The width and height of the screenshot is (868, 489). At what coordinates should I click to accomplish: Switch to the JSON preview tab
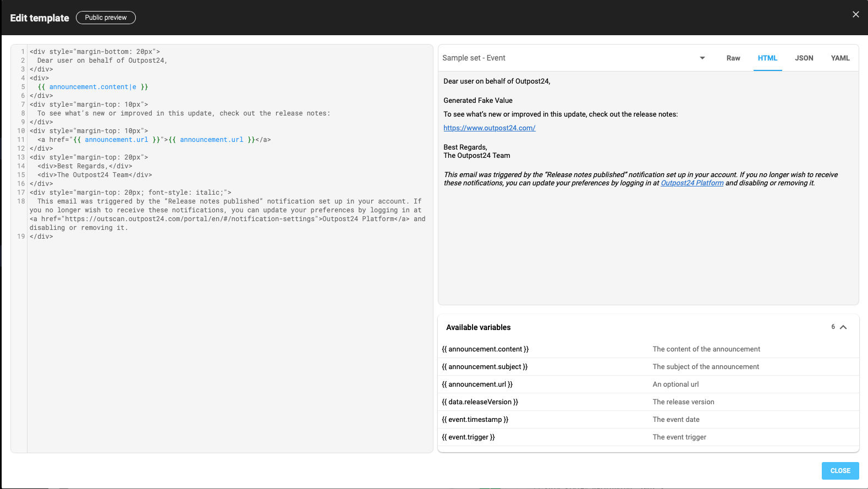coord(804,58)
